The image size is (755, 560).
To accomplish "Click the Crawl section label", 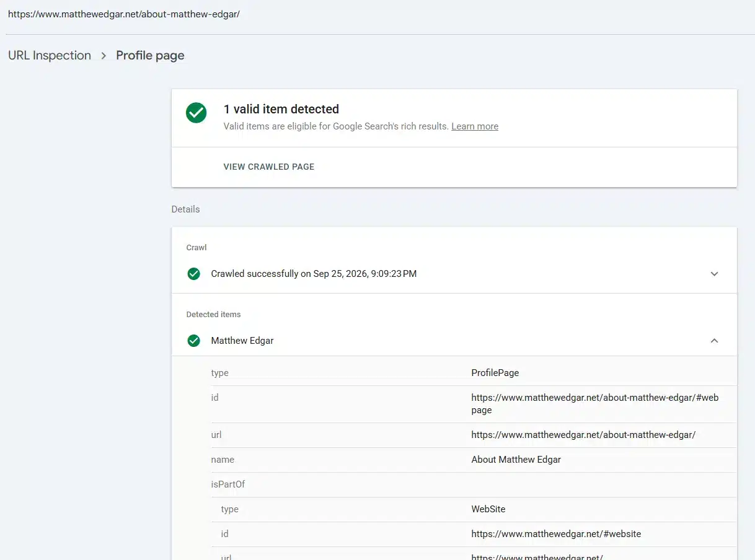I will tap(196, 248).
